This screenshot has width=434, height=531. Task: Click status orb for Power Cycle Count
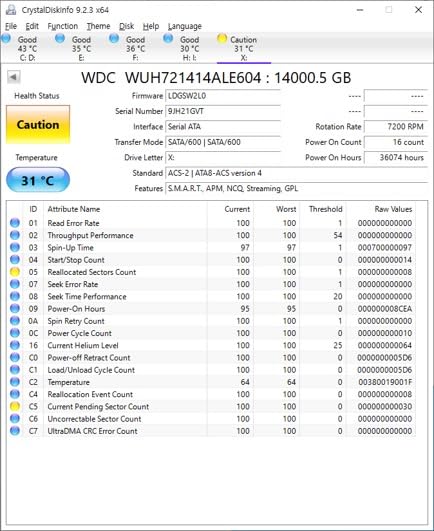pos(15,333)
